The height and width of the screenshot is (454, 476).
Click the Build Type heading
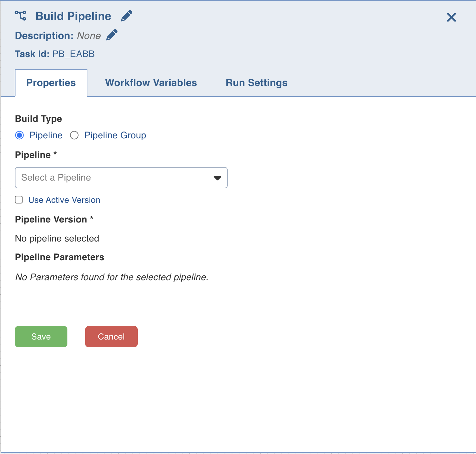(x=38, y=119)
